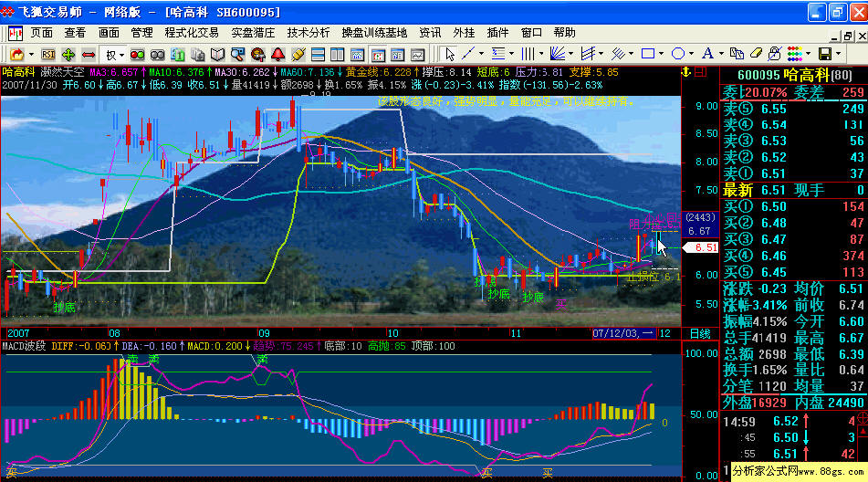This screenshot has height=482, width=868.
Task: Click the green four-way move arrows icon
Action: click(x=68, y=54)
